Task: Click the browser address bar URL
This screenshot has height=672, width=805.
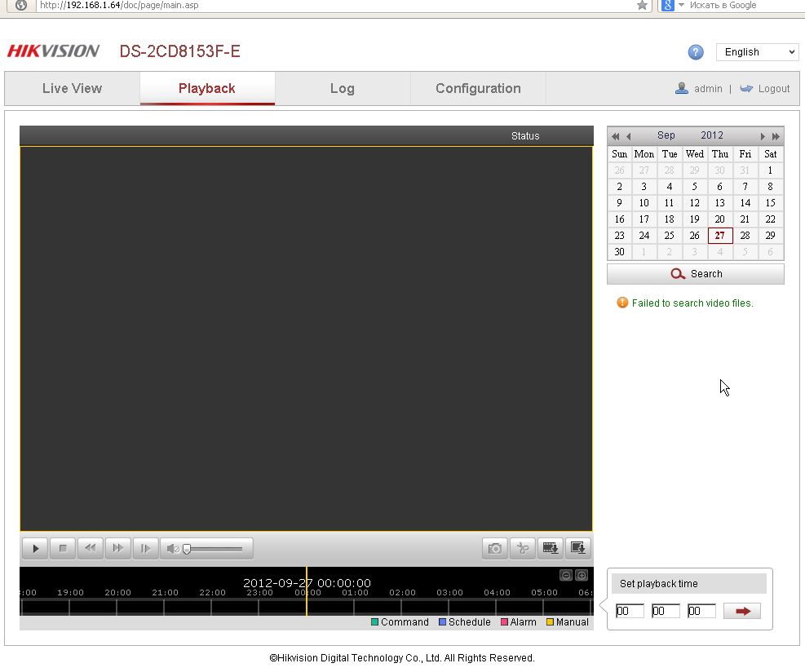Action: tap(119, 5)
